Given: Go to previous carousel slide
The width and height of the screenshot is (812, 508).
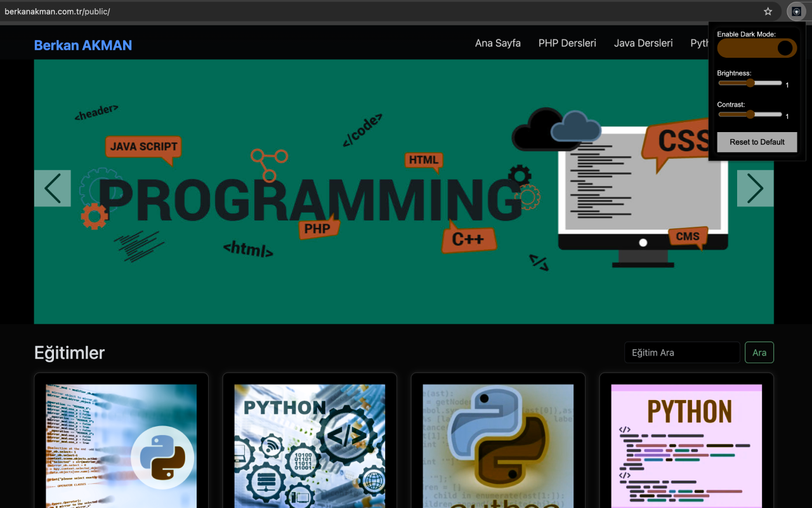Looking at the screenshot, I should (x=53, y=188).
